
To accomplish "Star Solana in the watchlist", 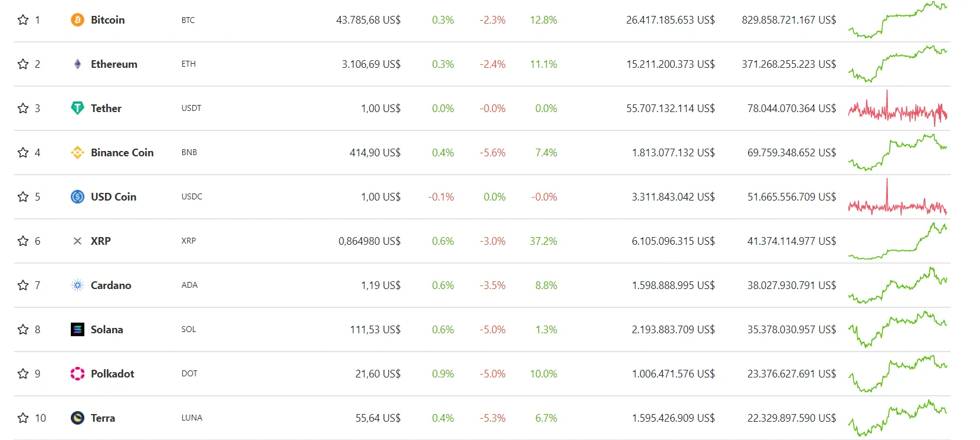I will point(23,330).
